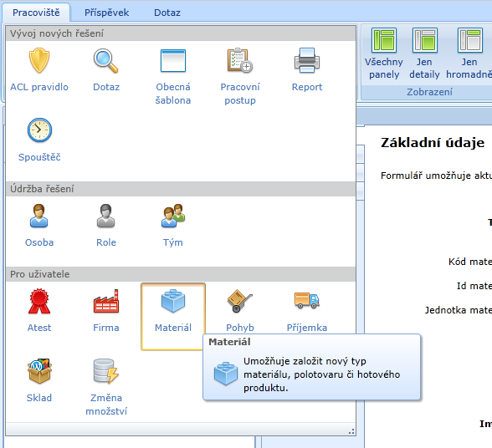Click the Report printer icon
Viewport: 492px width, 448px height.
(x=307, y=60)
